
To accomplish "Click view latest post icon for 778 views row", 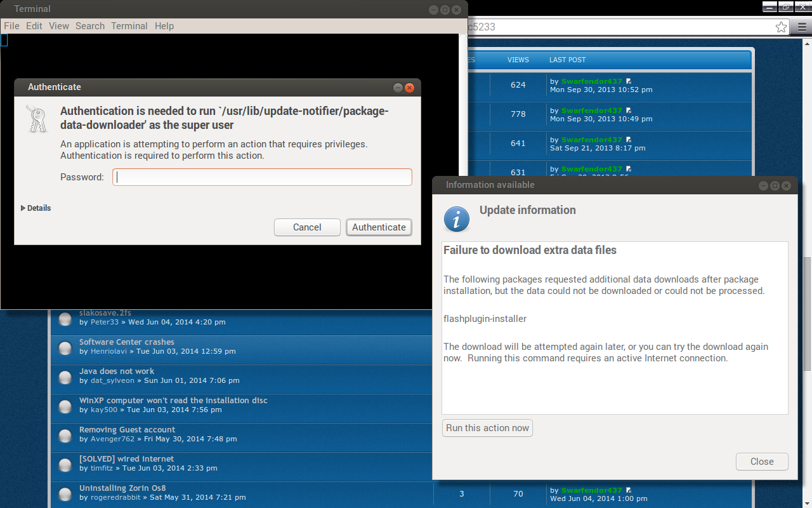I will 629,110.
